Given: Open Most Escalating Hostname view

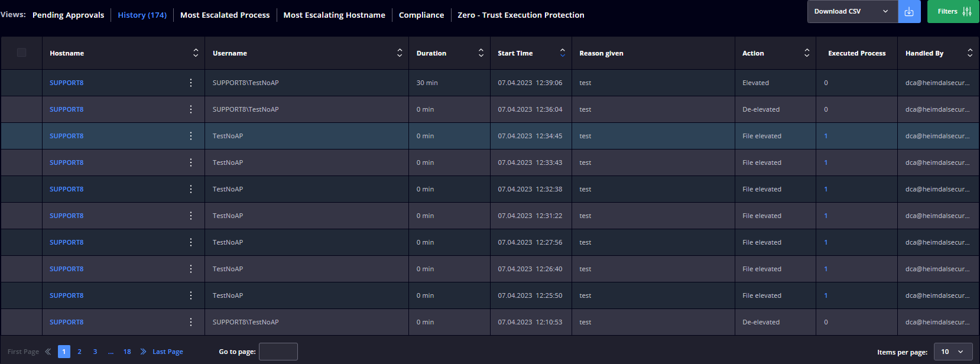Looking at the screenshot, I should [x=334, y=15].
